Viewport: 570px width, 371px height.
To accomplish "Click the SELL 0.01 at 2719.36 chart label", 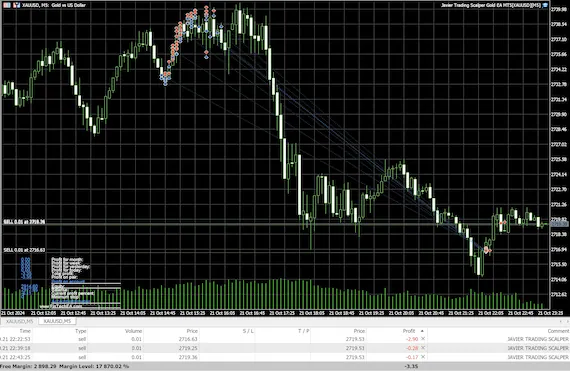I will click(24, 222).
